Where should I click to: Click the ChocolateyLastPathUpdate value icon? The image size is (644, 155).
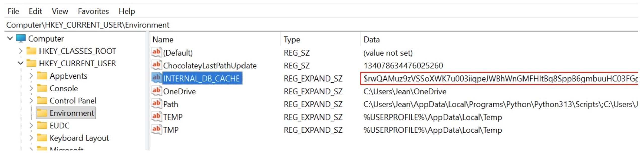pyautogui.click(x=156, y=65)
